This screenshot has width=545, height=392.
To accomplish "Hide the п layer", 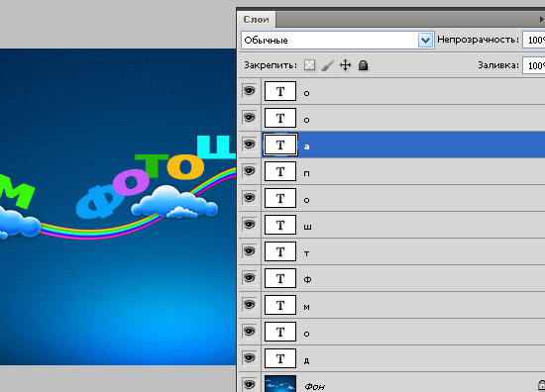I will pyautogui.click(x=249, y=171).
